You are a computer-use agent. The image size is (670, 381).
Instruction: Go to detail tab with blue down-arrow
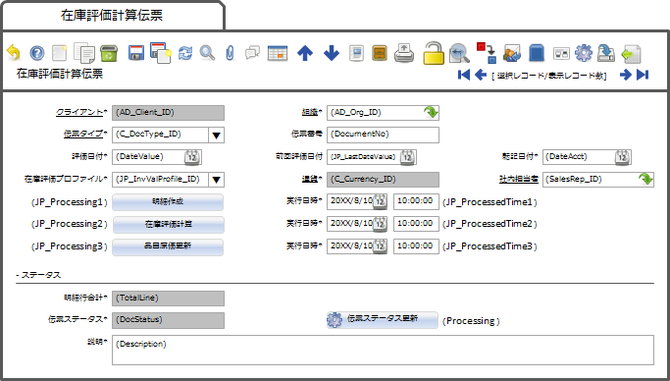331,53
